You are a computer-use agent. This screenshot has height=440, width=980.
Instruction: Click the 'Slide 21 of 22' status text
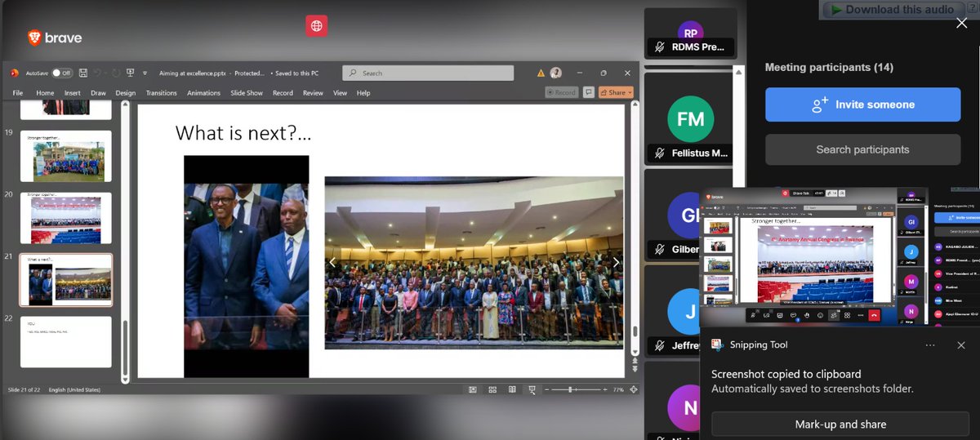pos(25,389)
